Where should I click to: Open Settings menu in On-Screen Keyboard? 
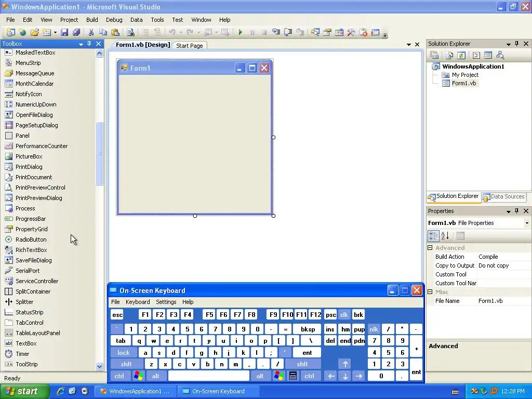coord(166,302)
